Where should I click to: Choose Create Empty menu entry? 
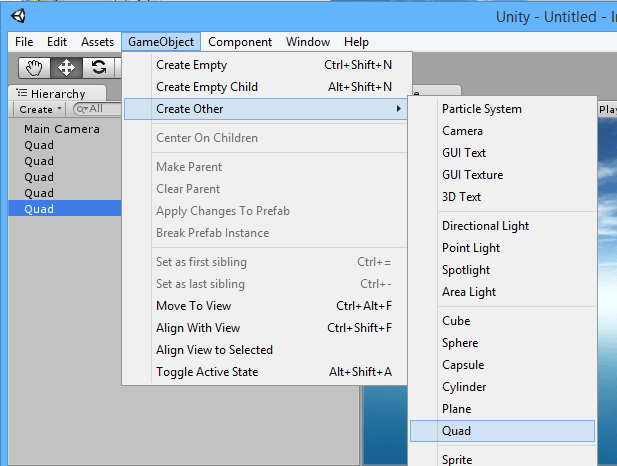192,65
